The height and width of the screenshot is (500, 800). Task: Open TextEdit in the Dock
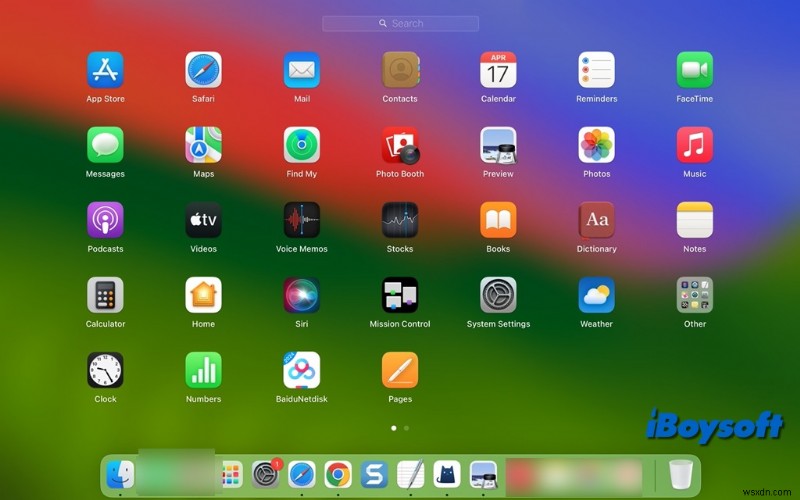410,474
